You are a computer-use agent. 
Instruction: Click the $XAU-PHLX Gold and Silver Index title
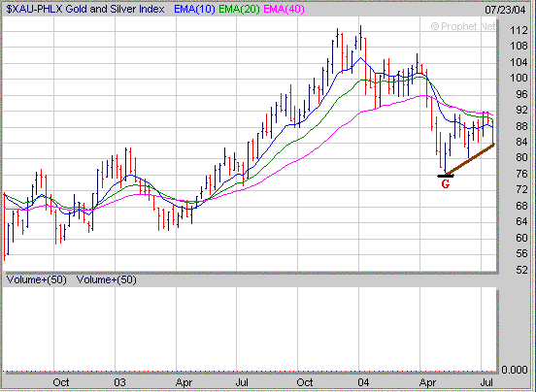pos(85,9)
